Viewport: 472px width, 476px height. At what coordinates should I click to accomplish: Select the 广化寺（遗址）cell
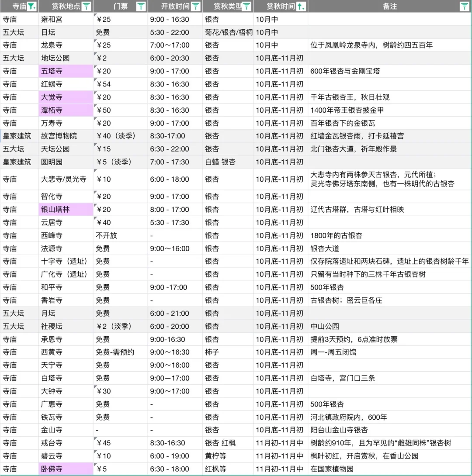[x=66, y=274]
